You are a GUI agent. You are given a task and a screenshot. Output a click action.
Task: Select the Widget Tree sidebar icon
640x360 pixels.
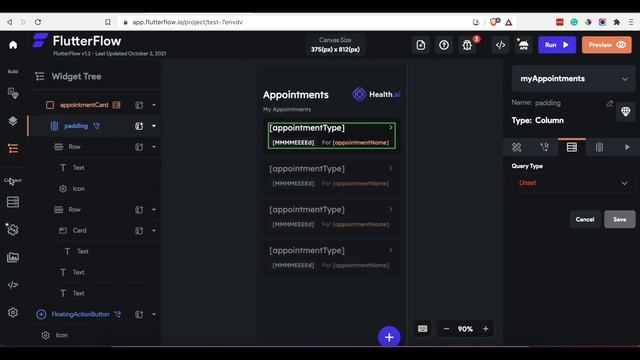point(13,149)
